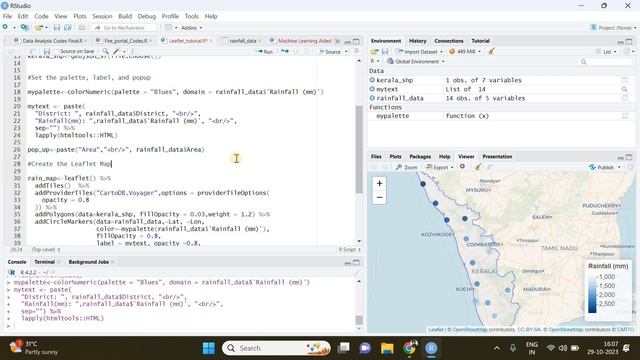Click the mypalette function row
This screenshot has height=360, width=640.
[500, 116]
